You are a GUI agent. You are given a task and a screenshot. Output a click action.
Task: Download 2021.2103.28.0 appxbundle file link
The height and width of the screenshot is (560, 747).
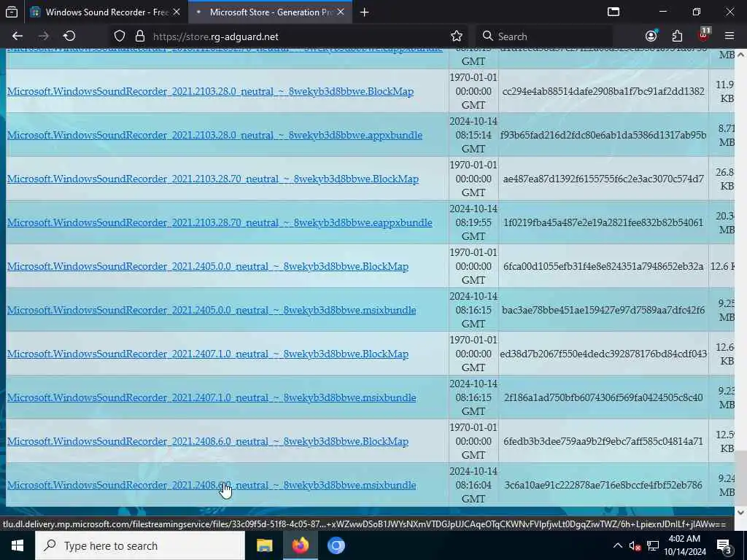click(x=214, y=135)
